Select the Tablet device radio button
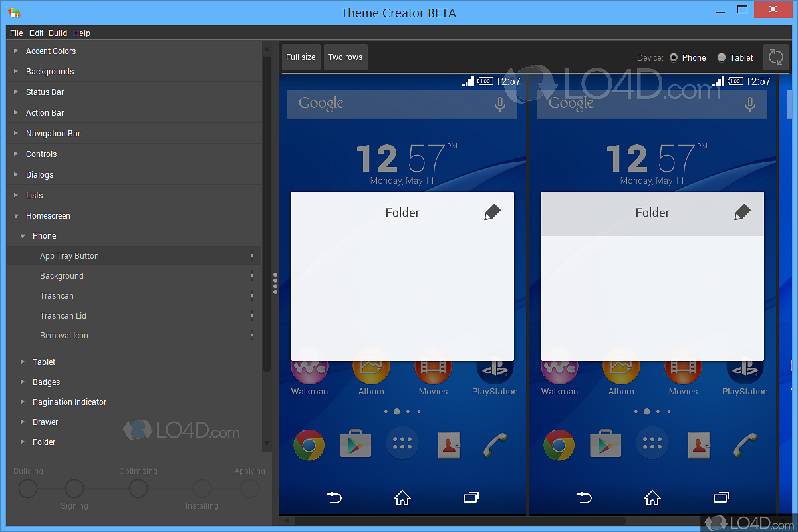The height and width of the screenshot is (532, 798). (723, 57)
